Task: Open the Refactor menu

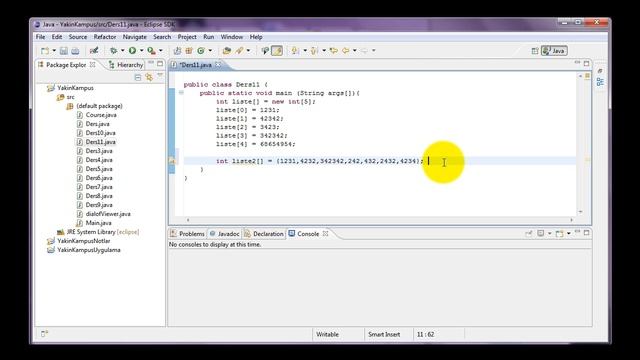Action: (x=105, y=37)
